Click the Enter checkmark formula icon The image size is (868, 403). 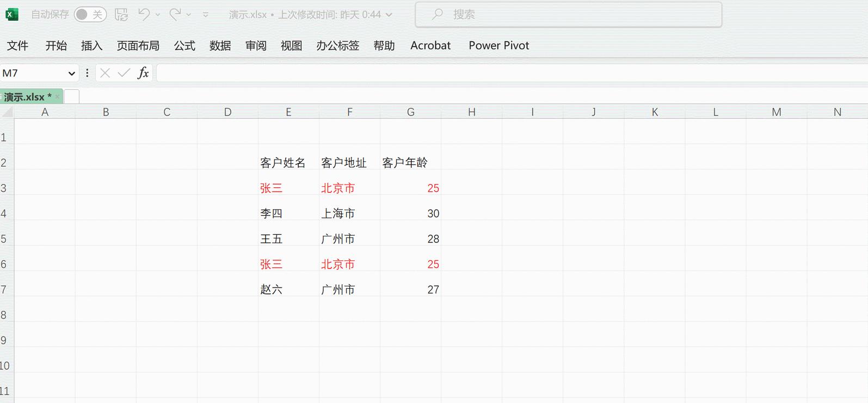[x=124, y=73]
